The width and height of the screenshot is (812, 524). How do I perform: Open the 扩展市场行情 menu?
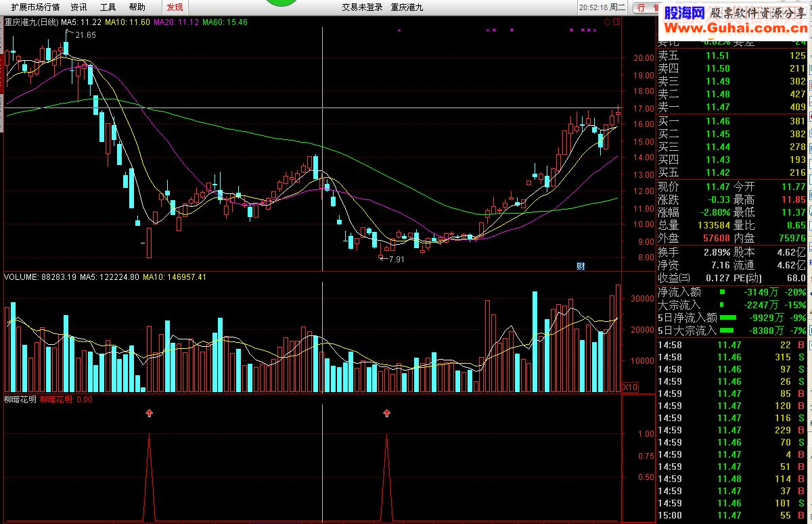[35, 7]
